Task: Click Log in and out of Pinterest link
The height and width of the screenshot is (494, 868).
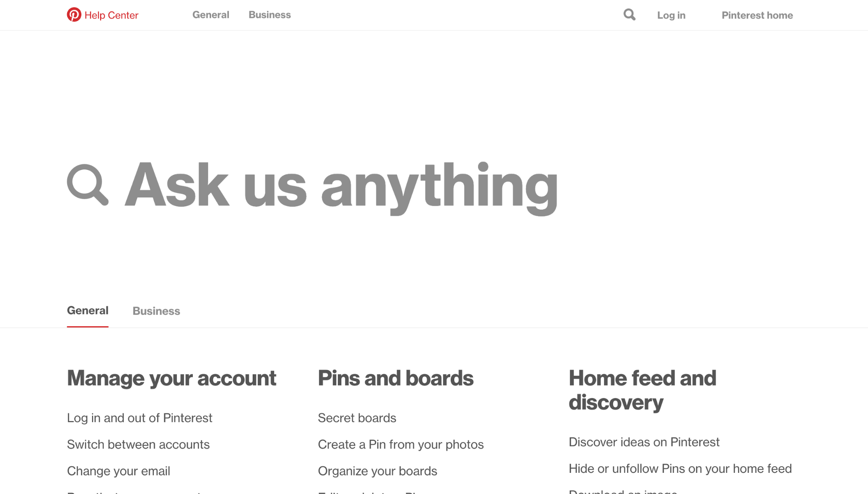Action: pyautogui.click(x=139, y=417)
